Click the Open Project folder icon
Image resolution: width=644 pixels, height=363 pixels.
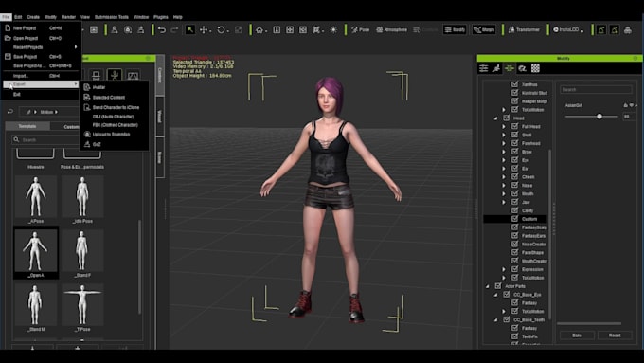pos(8,38)
